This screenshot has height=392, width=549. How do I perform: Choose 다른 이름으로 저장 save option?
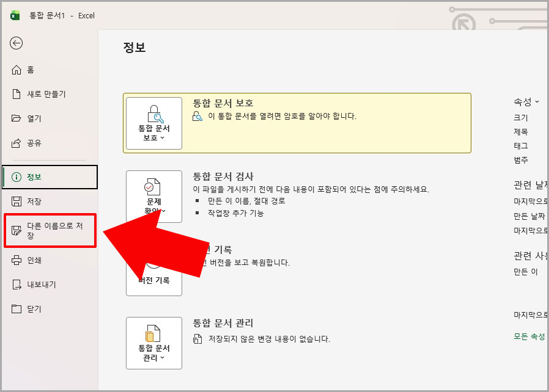click(49, 231)
